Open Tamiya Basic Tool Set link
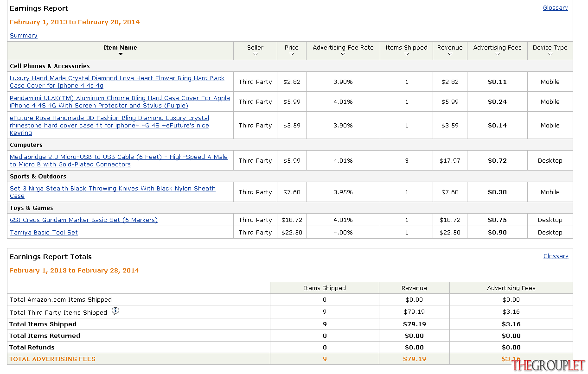 coord(44,233)
